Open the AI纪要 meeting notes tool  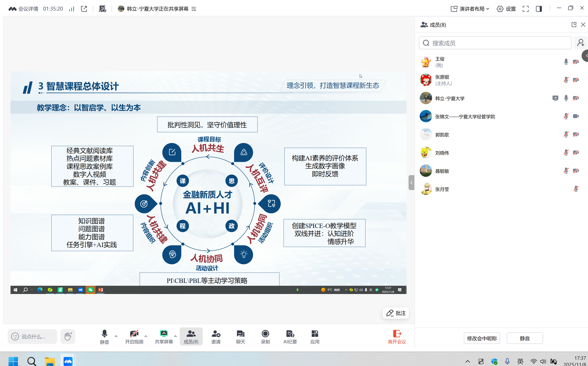point(290,336)
